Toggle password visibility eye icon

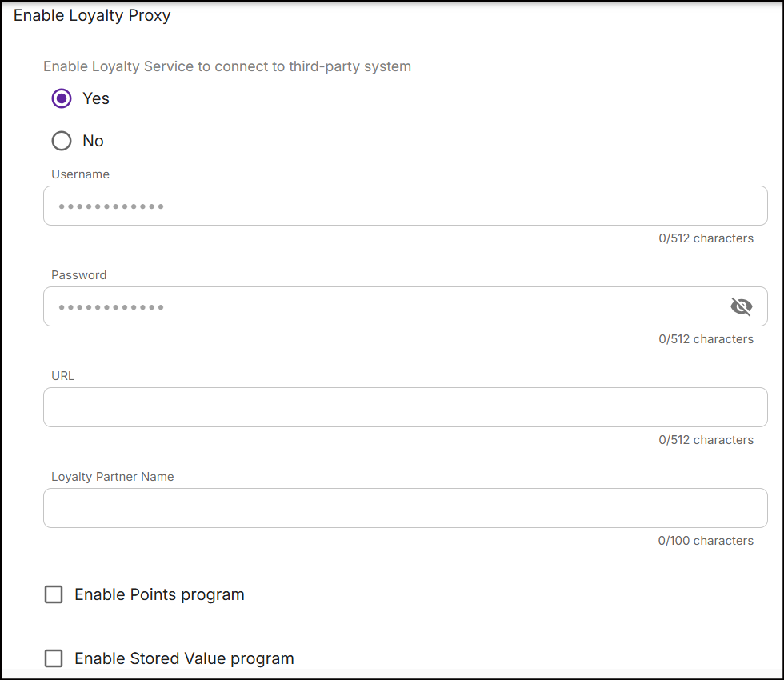(742, 306)
